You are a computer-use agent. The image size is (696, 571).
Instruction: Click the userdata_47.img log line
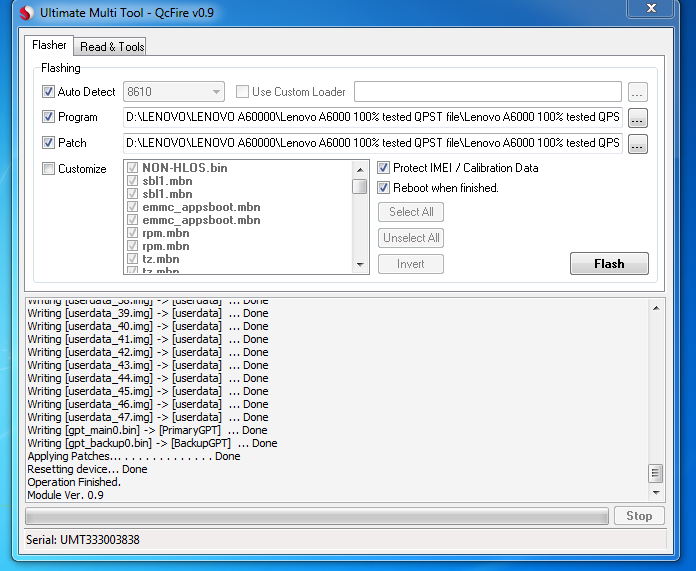pos(148,417)
